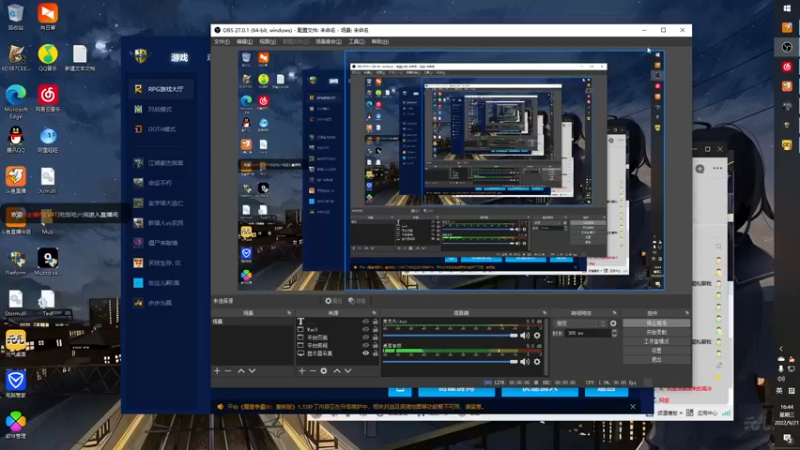Open source properties gear in Sources panel
The height and width of the screenshot is (450, 800).
pos(324,371)
